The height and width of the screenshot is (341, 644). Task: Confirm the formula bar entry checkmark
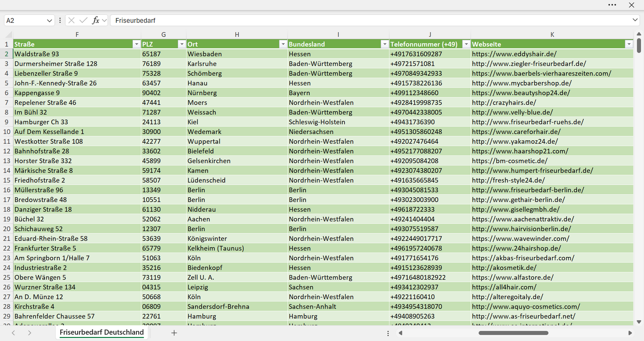[x=83, y=20]
